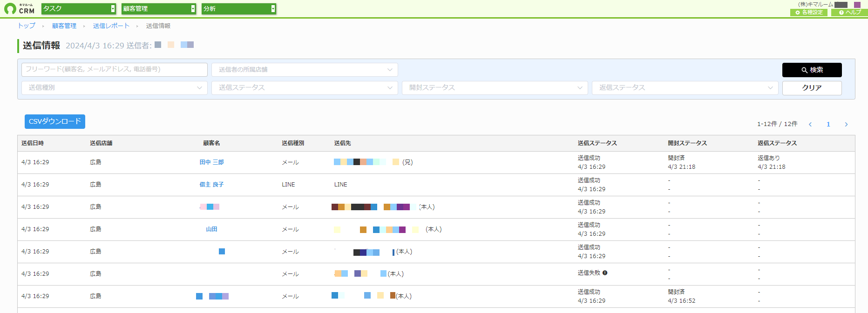
Task: Download data via CSVダウンロード button
Action: (55, 121)
